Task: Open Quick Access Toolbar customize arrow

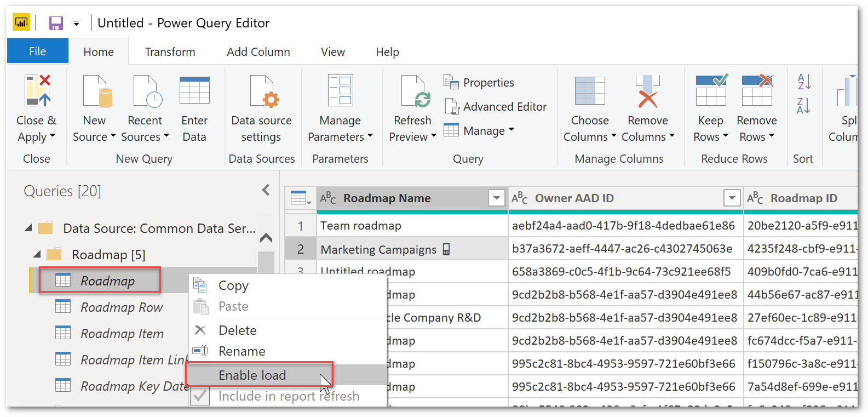Action: pos(76,23)
